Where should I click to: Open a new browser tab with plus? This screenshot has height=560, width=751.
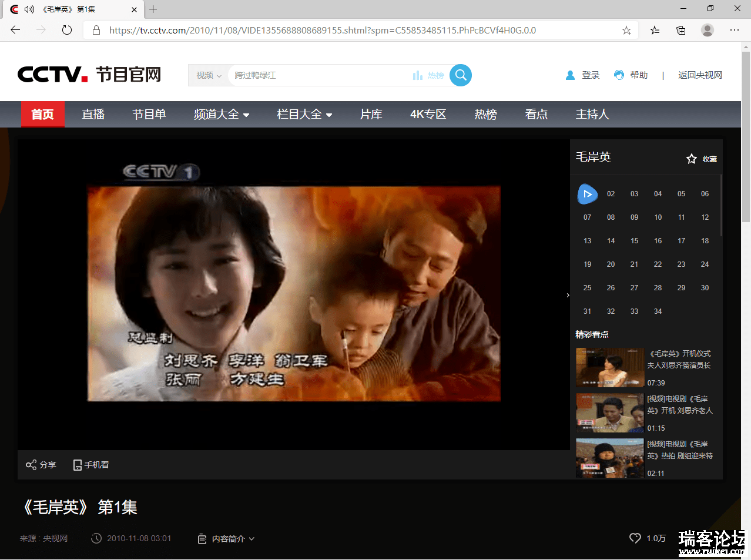pyautogui.click(x=153, y=9)
